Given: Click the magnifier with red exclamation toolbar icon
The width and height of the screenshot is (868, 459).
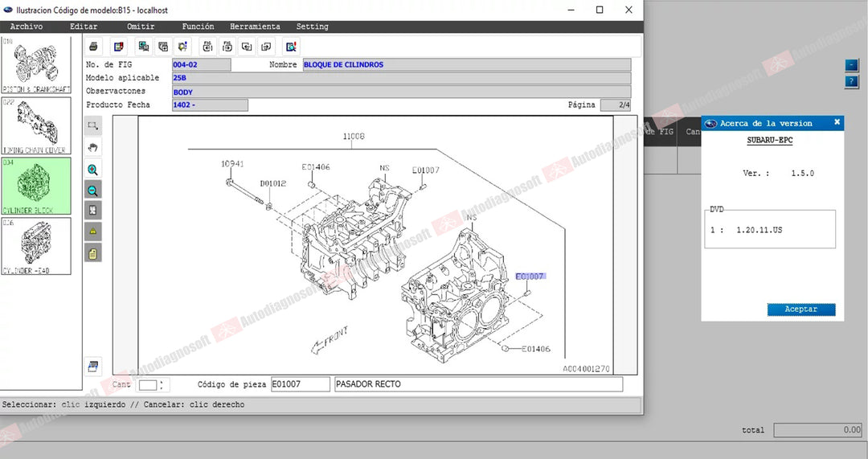Looking at the screenshot, I should pos(291,47).
